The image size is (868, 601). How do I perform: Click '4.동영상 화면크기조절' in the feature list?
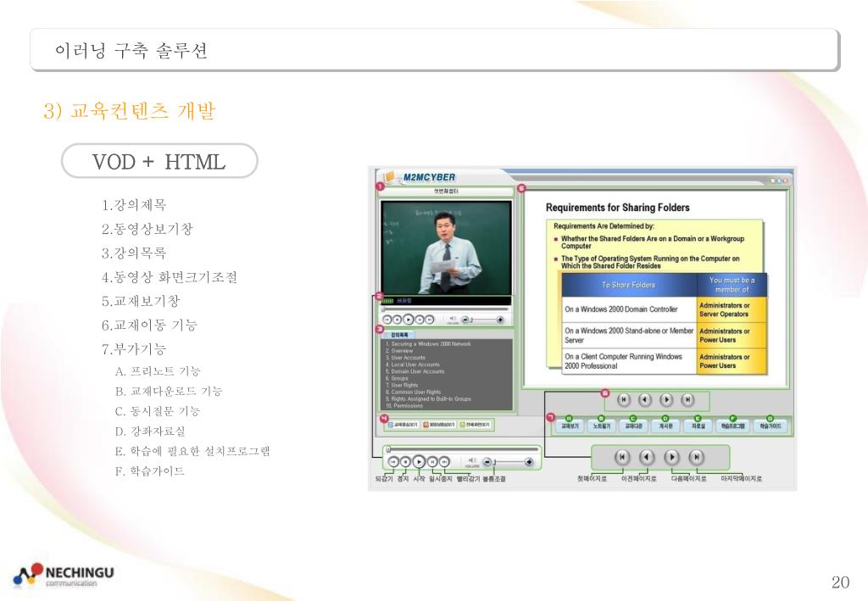[x=170, y=277]
